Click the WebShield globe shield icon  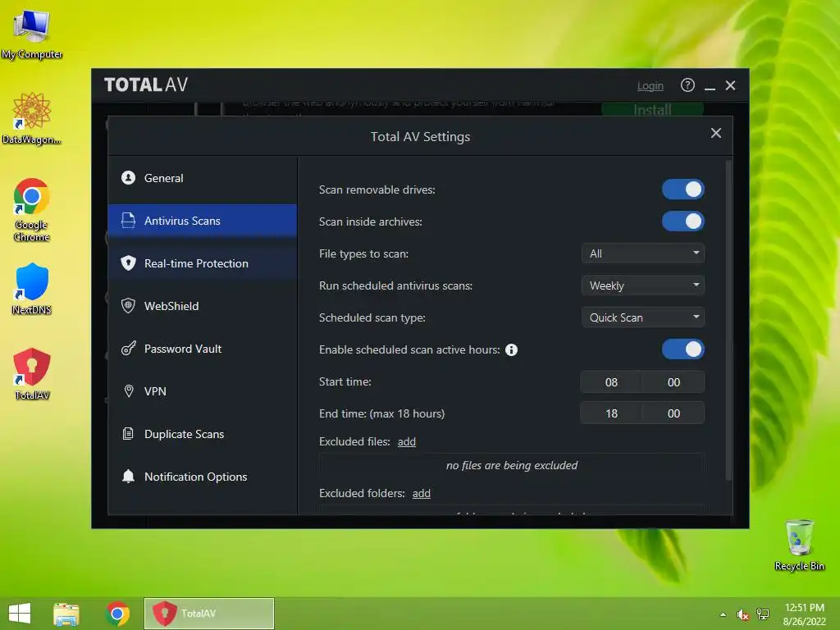[x=128, y=305]
